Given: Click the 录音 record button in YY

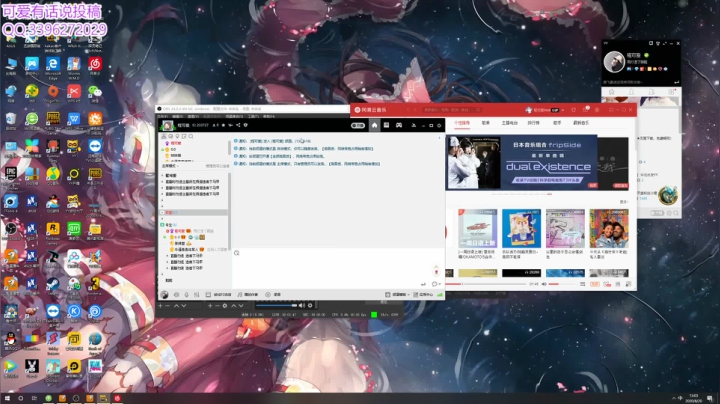Looking at the screenshot, I should pyautogui.click(x=274, y=294).
